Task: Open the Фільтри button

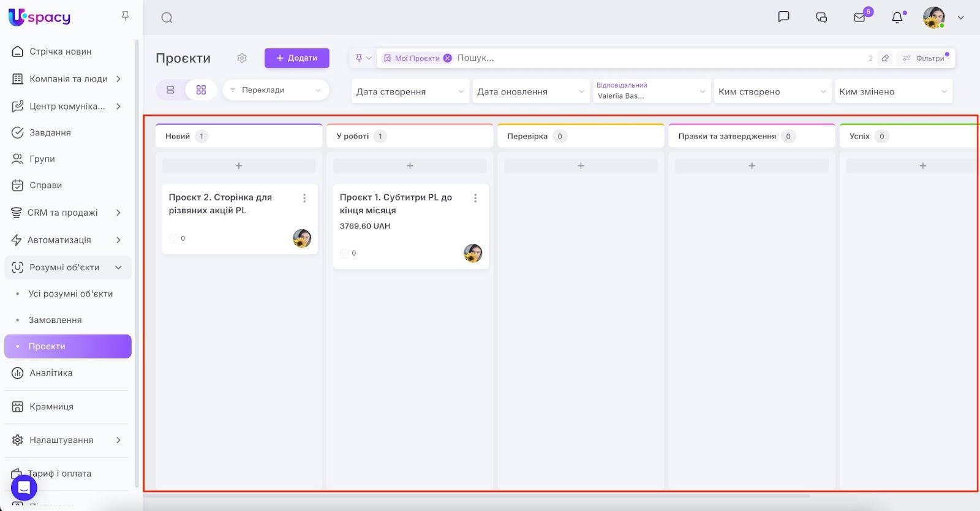Action: (x=924, y=58)
